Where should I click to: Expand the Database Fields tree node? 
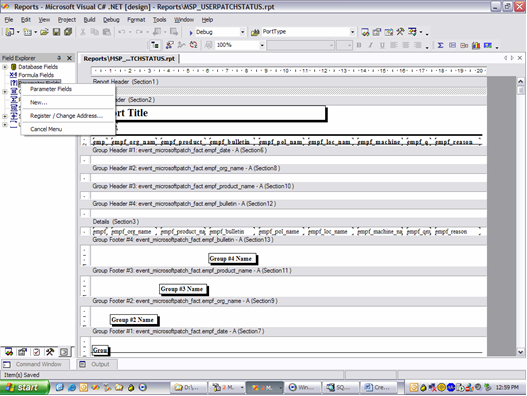click(5, 67)
